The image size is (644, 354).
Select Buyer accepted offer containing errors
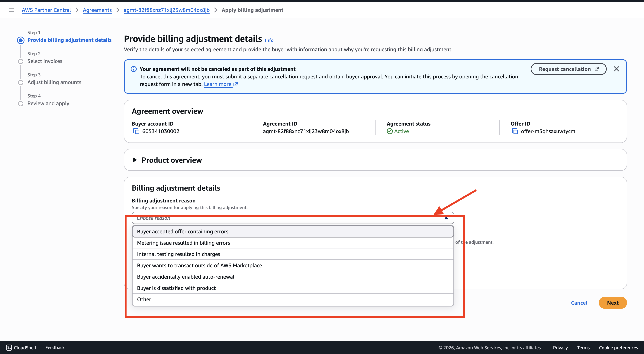293,231
